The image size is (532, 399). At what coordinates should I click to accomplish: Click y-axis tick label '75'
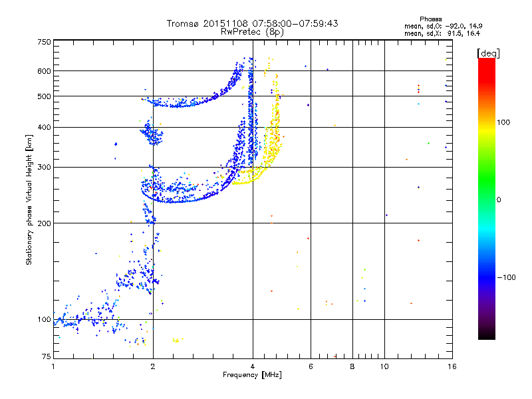[x=47, y=356]
